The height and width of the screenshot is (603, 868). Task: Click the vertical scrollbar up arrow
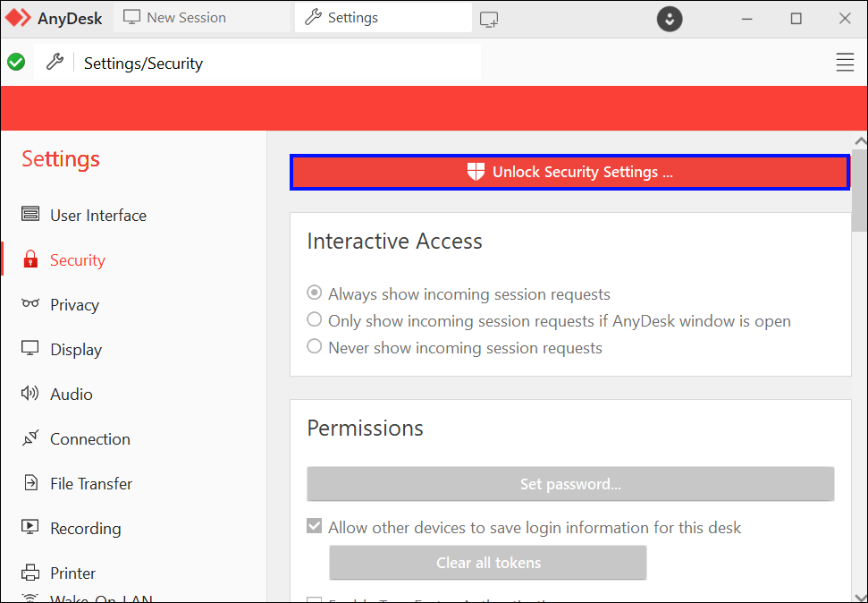tap(860, 141)
